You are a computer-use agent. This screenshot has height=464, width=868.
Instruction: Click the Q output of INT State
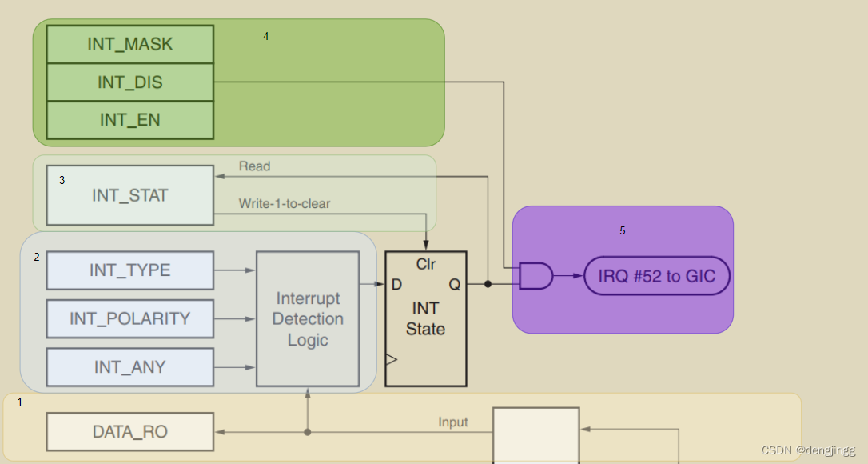455,283
